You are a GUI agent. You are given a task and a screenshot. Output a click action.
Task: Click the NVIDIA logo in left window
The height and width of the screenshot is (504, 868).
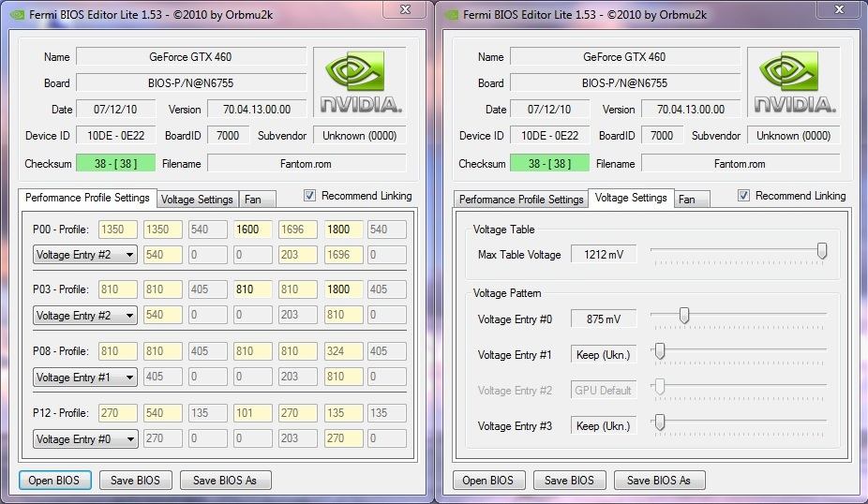(x=360, y=82)
